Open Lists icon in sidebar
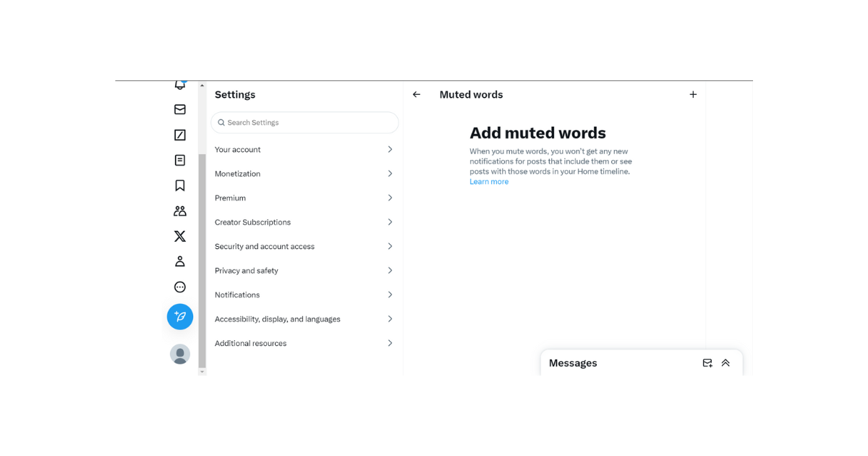Screen dimensions: 868x456 (x=180, y=160)
